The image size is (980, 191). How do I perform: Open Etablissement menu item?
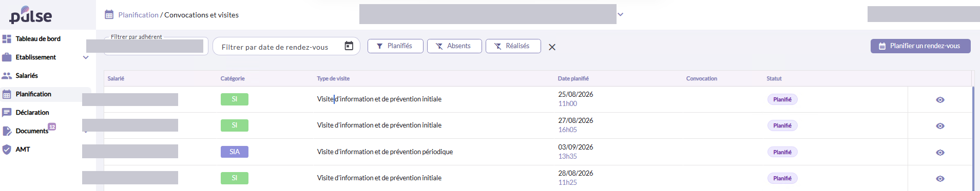coord(36,57)
